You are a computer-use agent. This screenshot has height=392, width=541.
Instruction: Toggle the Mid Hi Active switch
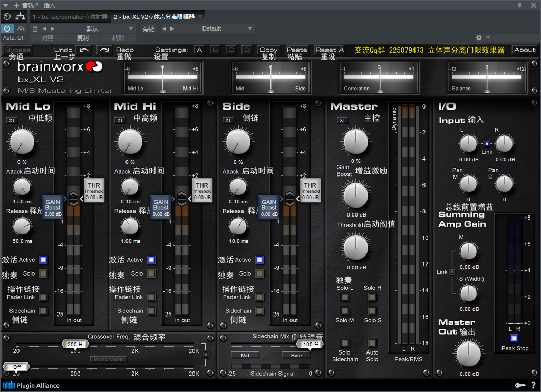point(151,260)
